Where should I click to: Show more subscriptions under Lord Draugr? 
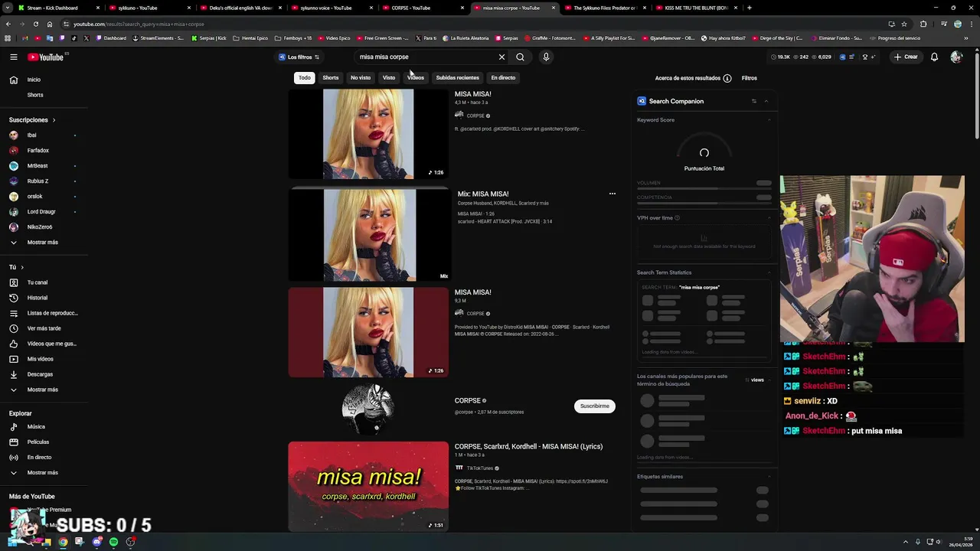pyautogui.click(x=44, y=242)
